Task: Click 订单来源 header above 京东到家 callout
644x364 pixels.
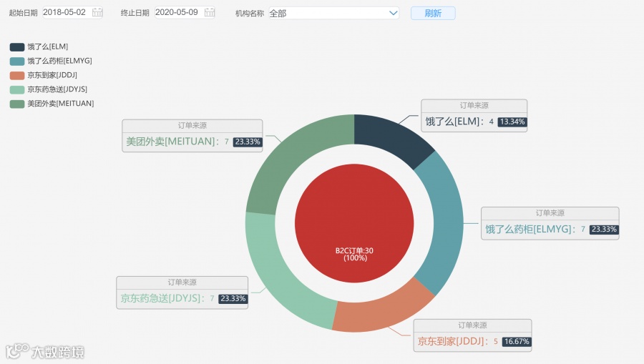Action: coord(472,325)
